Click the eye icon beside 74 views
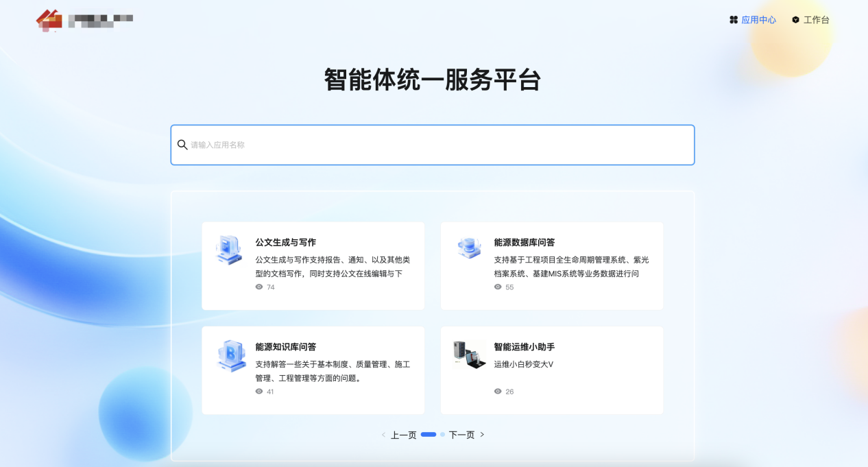The height and width of the screenshot is (467, 868). 259,287
